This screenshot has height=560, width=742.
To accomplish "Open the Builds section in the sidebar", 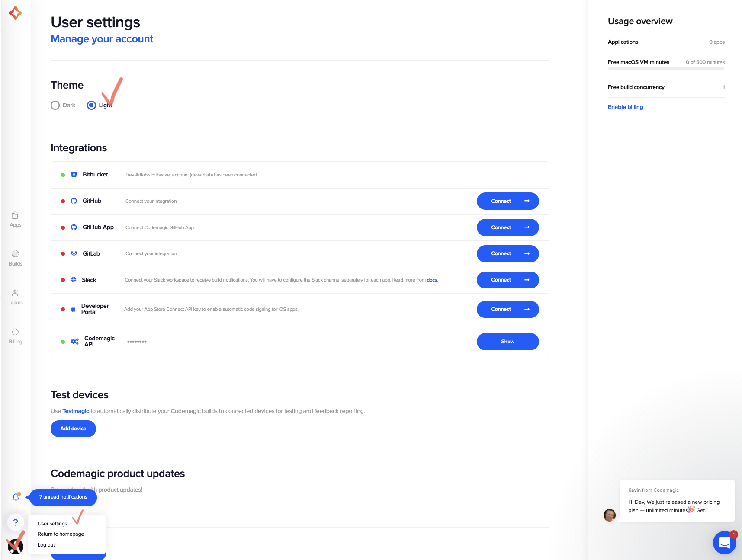I will tap(15, 258).
